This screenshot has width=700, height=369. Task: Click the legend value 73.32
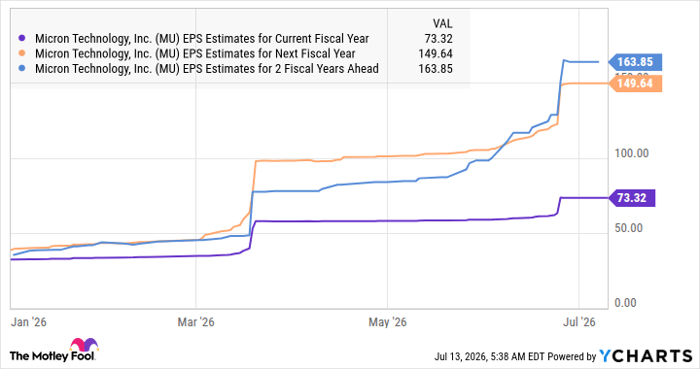[x=438, y=39]
